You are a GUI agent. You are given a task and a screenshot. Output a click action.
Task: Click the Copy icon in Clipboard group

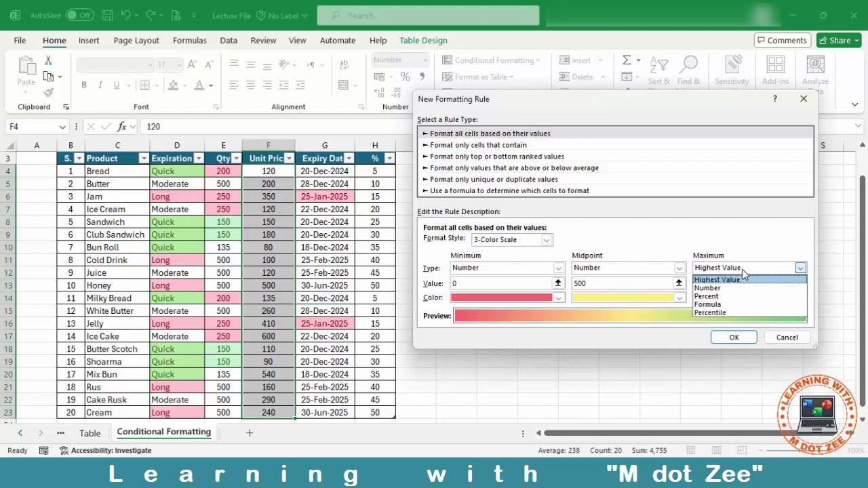[x=48, y=77]
